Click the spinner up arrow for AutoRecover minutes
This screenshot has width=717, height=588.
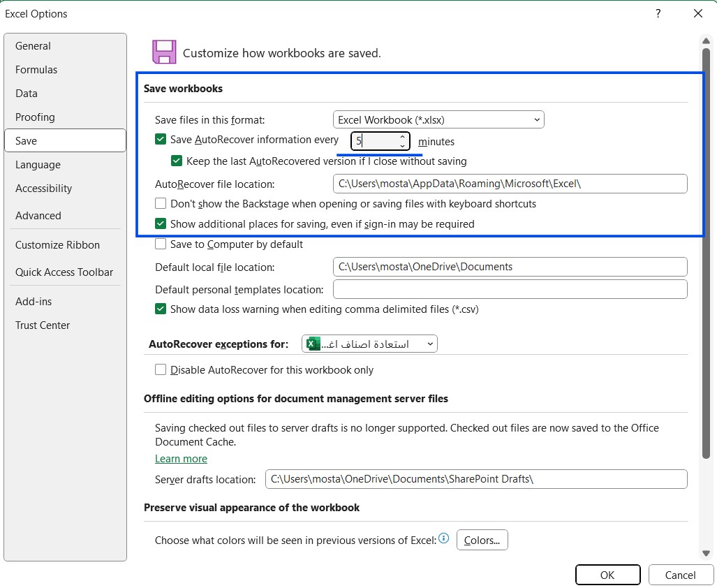point(402,137)
